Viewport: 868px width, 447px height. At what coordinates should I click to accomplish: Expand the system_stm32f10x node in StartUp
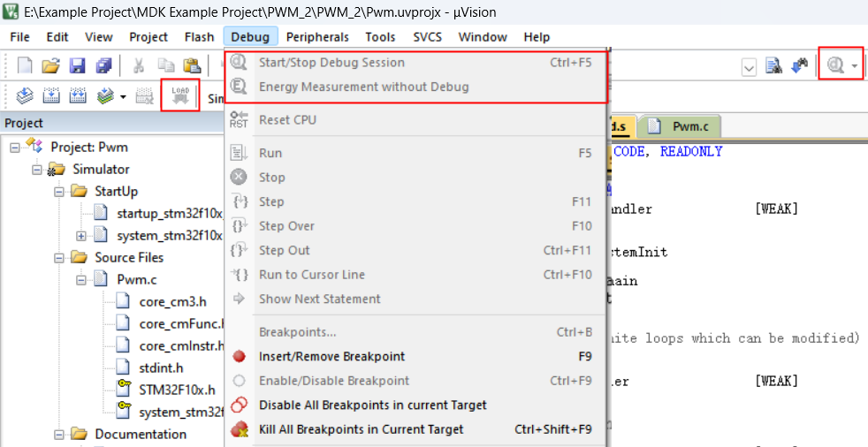[81, 236]
